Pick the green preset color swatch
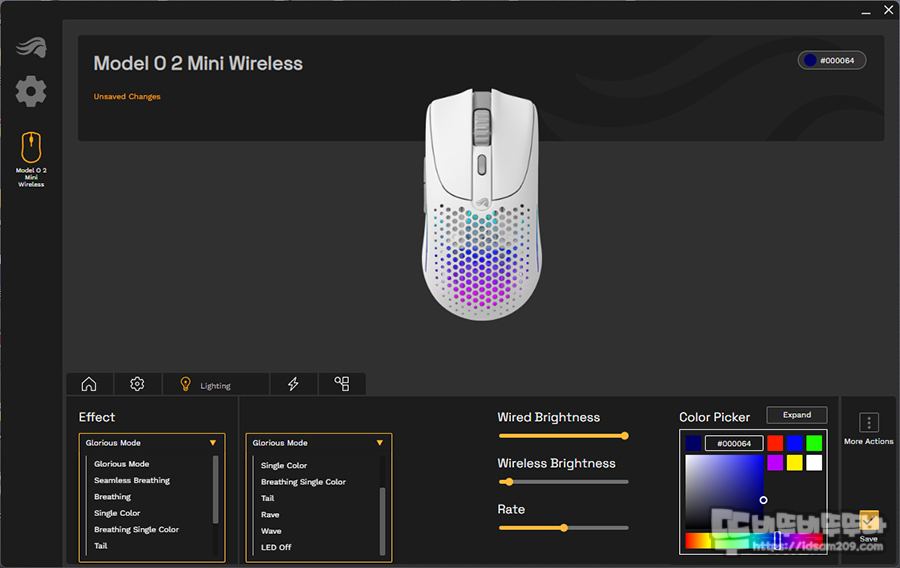The image size is (900, 568). [814, 443]
